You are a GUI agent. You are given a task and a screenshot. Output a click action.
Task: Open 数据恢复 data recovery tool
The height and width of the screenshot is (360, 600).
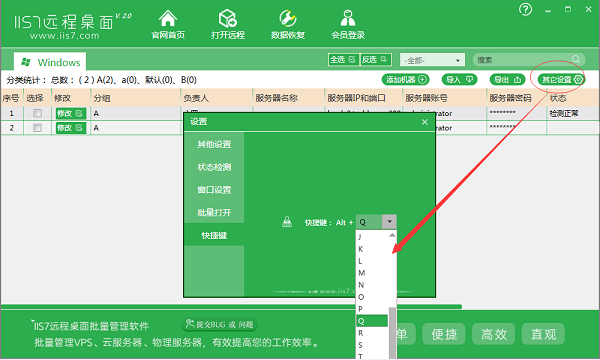pos(288,24)
